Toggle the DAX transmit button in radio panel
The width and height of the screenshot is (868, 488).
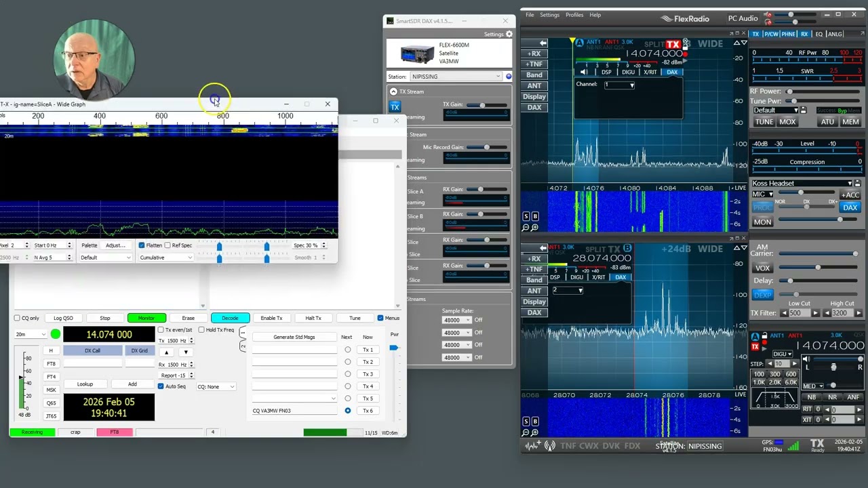point(850,207)
